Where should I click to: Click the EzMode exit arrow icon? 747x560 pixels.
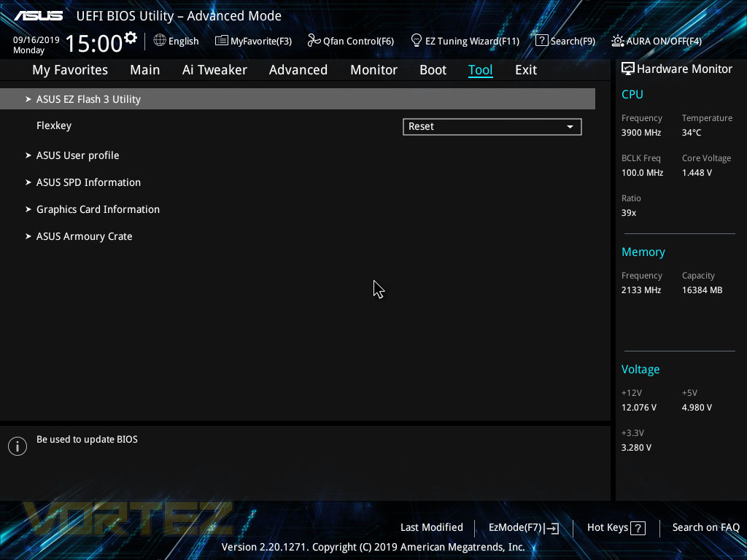(x=551, y=528)
